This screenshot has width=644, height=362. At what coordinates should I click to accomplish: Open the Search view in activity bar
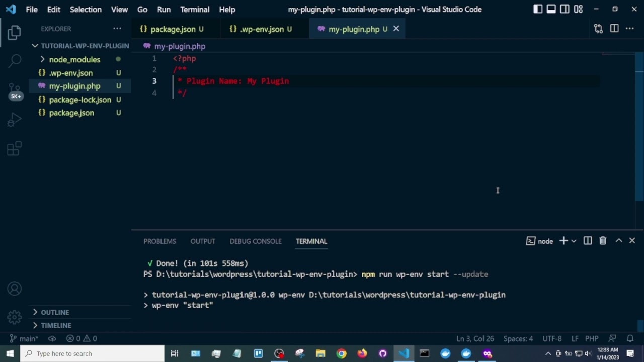(14, 61)
